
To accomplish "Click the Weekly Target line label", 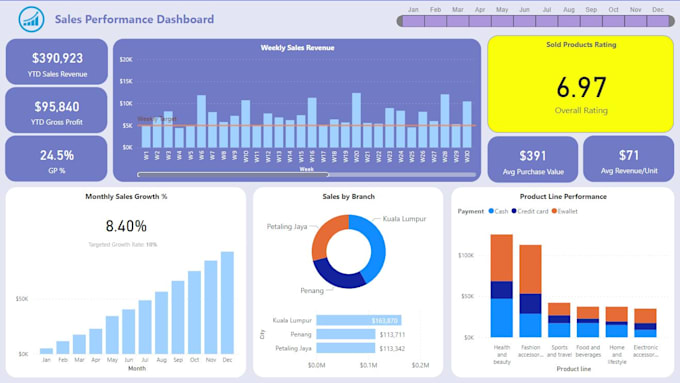I will click(x=157, y=119).
